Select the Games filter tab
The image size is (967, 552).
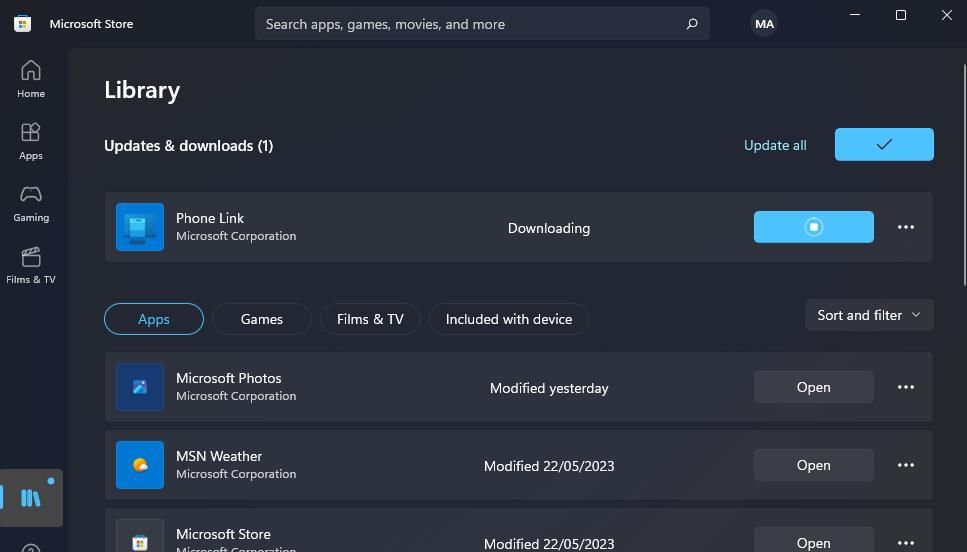[262, 319]
